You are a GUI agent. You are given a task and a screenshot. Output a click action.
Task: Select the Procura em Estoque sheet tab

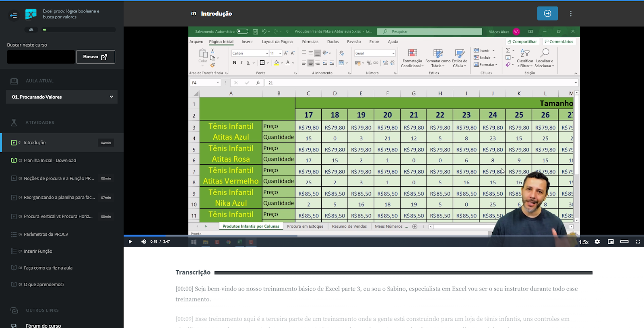click(x=305, y=226)
